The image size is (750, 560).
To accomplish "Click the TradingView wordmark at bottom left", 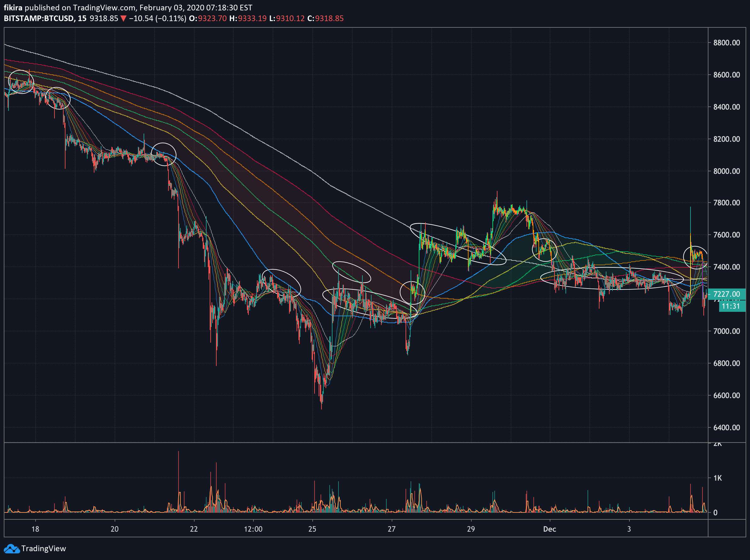I will click(43, 548).
